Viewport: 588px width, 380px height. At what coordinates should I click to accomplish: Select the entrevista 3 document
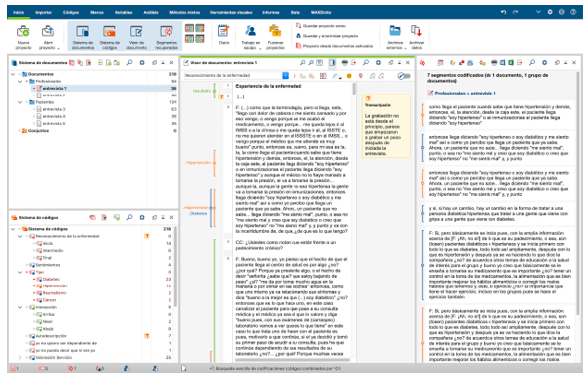[x=54, y=109]
